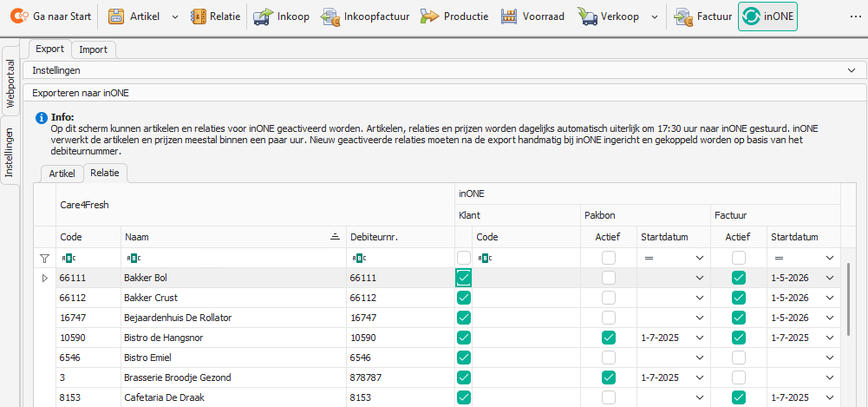Click the inONE Klant Code filter ABC icon
The image size is (868, 407).
click(486, 258)
